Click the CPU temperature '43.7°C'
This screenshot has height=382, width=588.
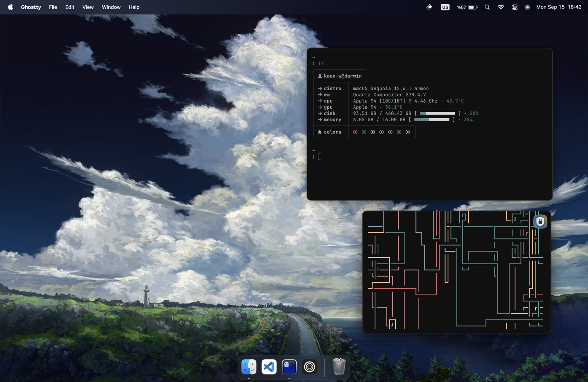click(455, 101)
